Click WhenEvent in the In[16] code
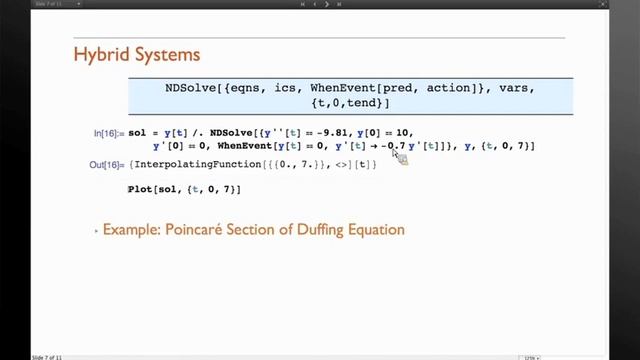The height and width of the screenshot is (360, 640). (245, 146)
